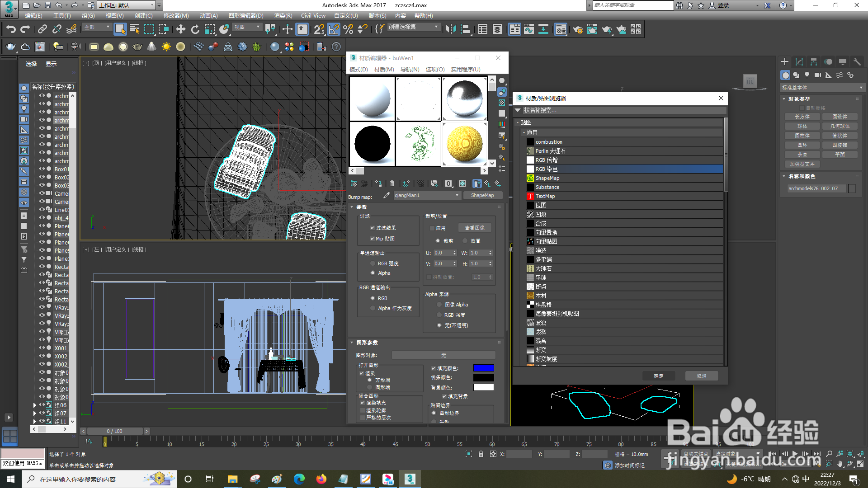868x489 pixels.
Task: Click the black 线条颜色 swatch
Action: (483, 377)
